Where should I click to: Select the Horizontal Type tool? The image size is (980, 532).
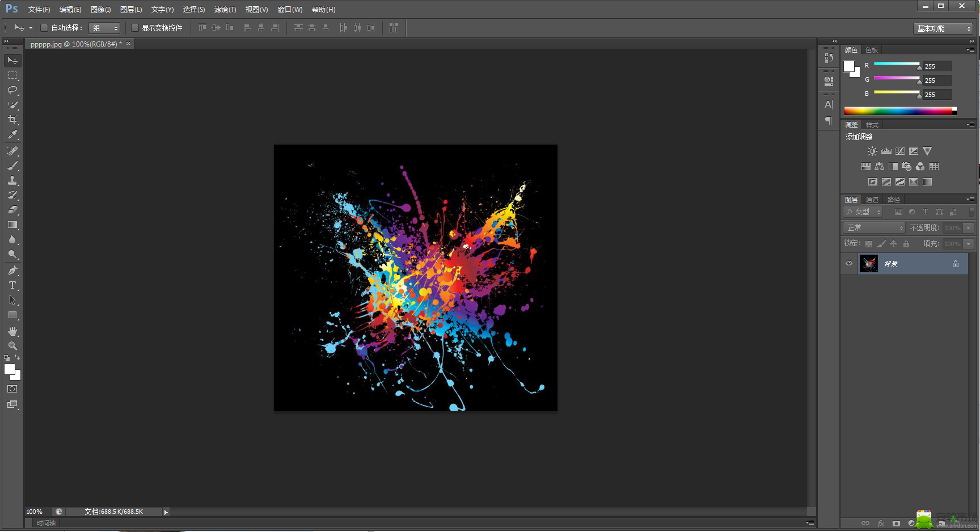click(12, 285)
